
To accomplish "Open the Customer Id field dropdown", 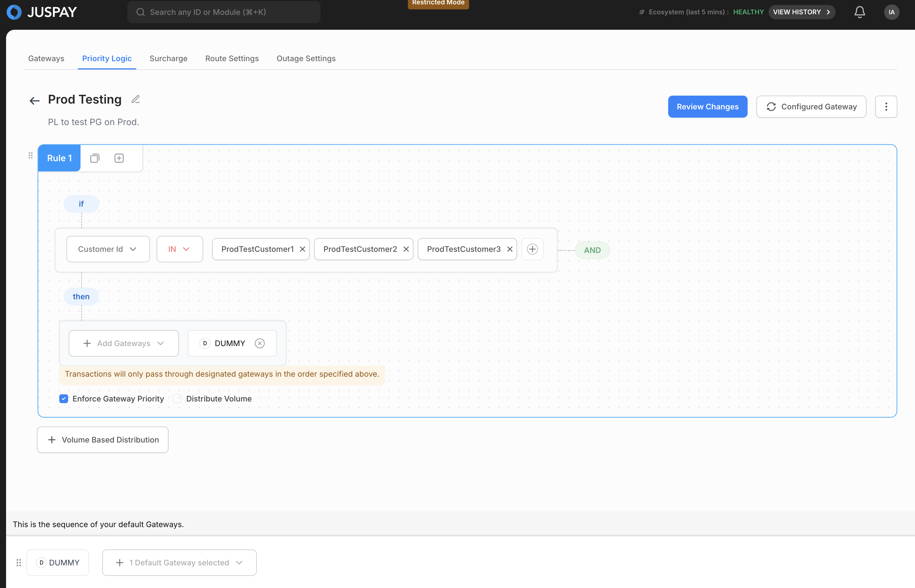I will tap(108, 249).
